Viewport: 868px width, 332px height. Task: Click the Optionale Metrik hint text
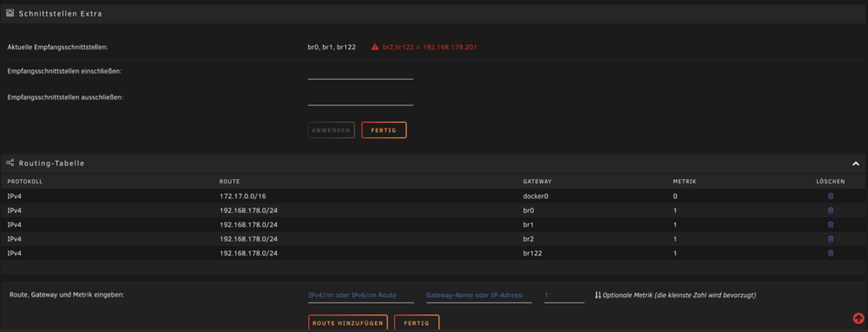[x=680, y=295]
